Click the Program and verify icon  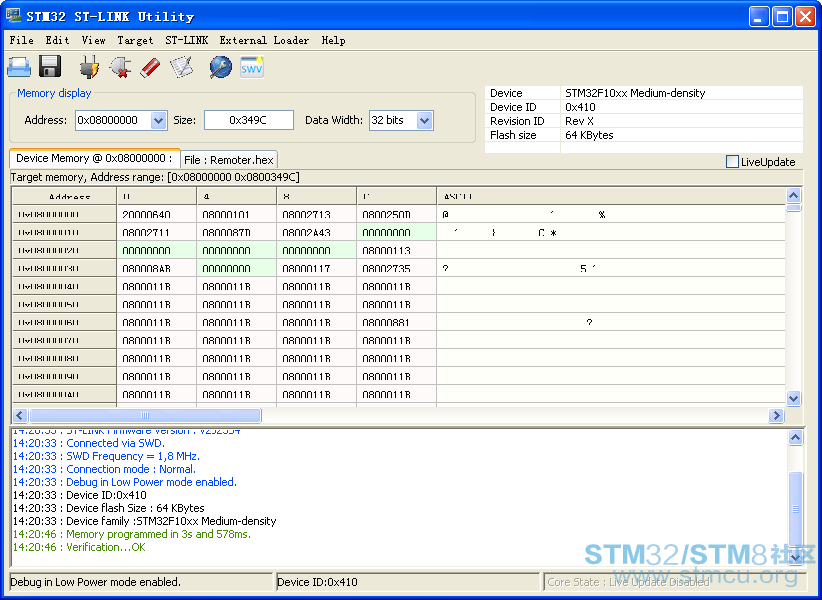[x=181, y=67]
